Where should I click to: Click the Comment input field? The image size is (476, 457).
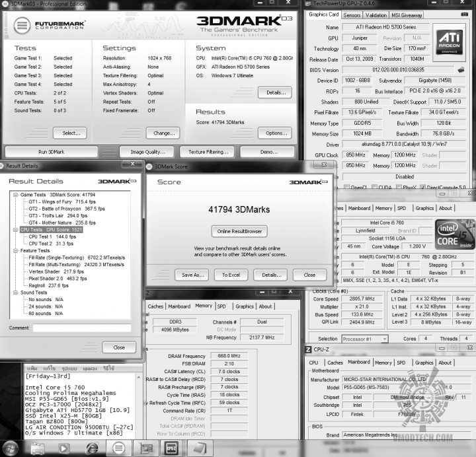[82, 328]
